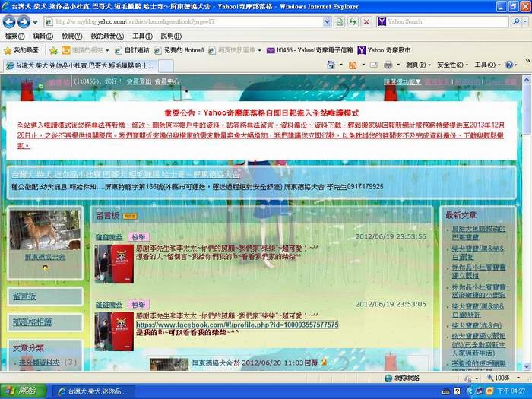Screen dimensions: 532x399
Task: Expand the 網頁(P) dropdown
Action: coord(418,65)
